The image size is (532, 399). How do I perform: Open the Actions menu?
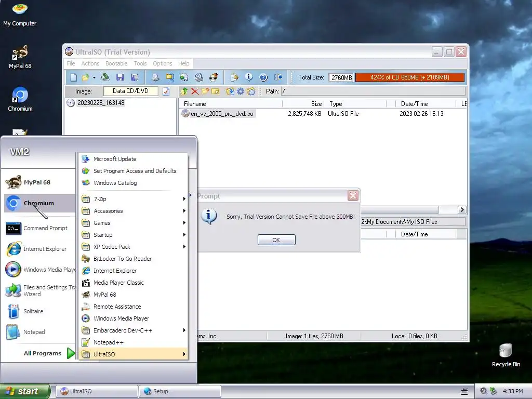pos(90,63)
